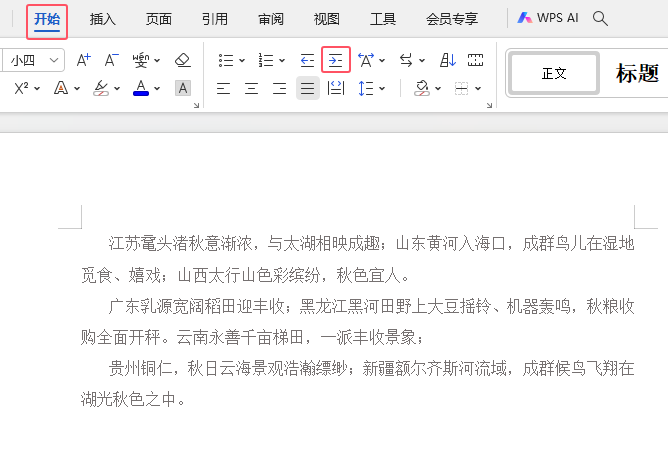Click the line spacing icon
The width and height of the screenshot is (668, 464).
coord(366,88)
